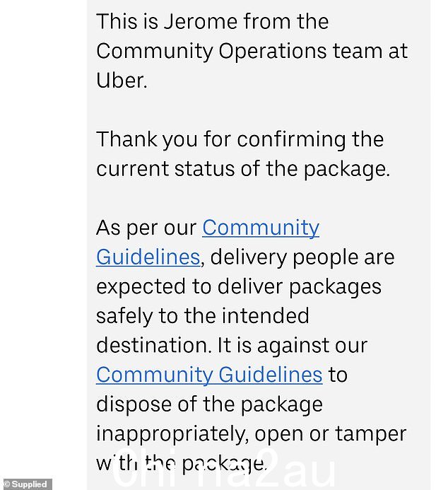Click the 'dispose of the package' line

209,405
